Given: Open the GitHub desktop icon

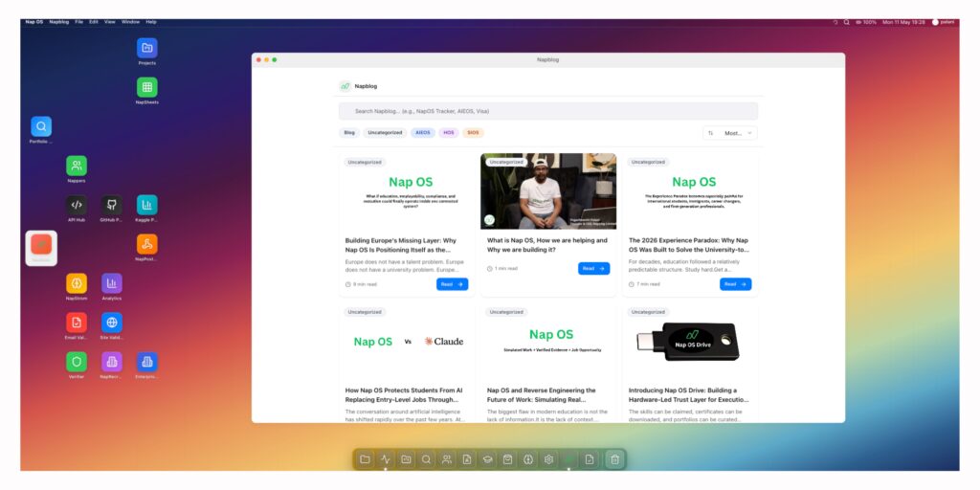Looking at the screenshot, I should (112, 205).
